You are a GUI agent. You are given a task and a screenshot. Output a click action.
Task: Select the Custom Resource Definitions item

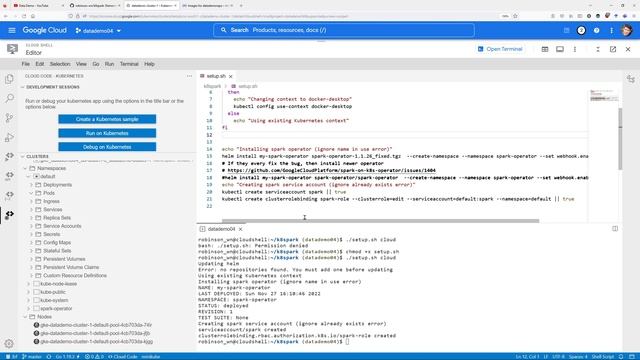[75, 276]
